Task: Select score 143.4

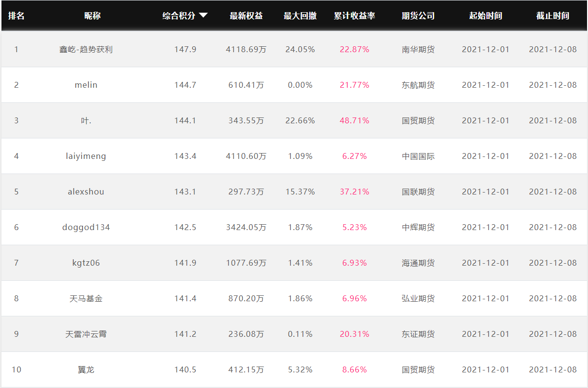Action: (185, 156)
